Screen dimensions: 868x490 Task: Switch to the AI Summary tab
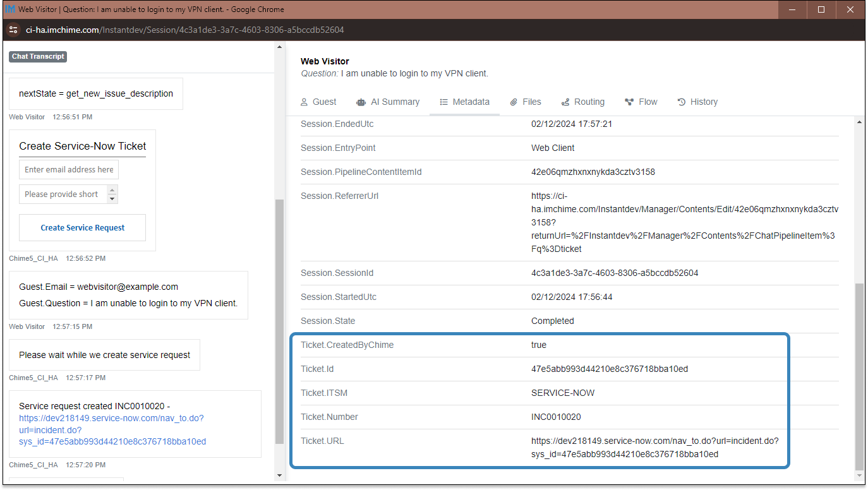(x=388, y=102)
